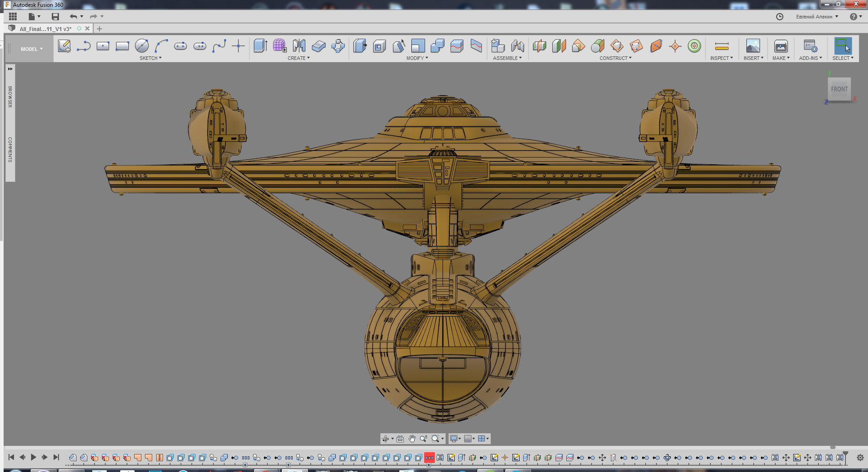The width and height of the screenshot is (868, 472).
Task: Click the FRONT face of the ViewCube
Action: [839, 89]
